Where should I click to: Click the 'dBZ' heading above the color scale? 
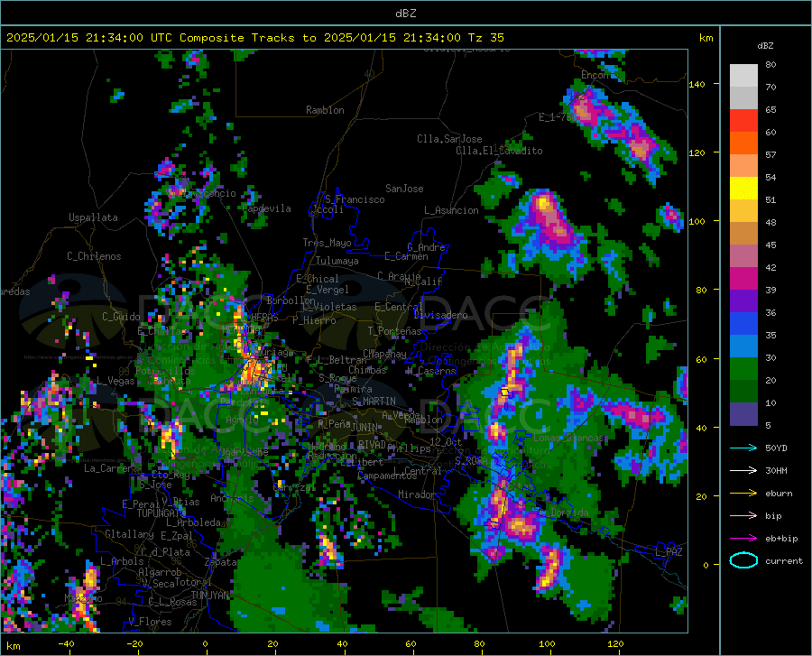tap(765, 45)
